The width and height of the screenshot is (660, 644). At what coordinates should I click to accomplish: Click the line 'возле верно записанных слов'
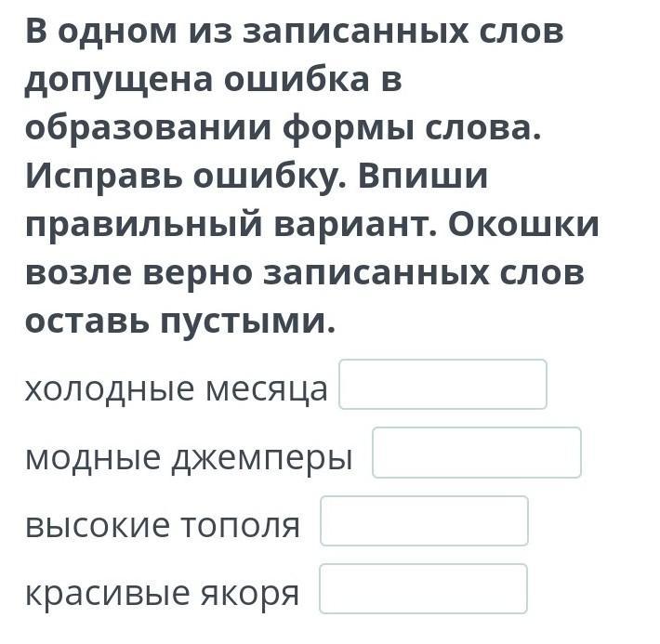(x=305, y=273)
